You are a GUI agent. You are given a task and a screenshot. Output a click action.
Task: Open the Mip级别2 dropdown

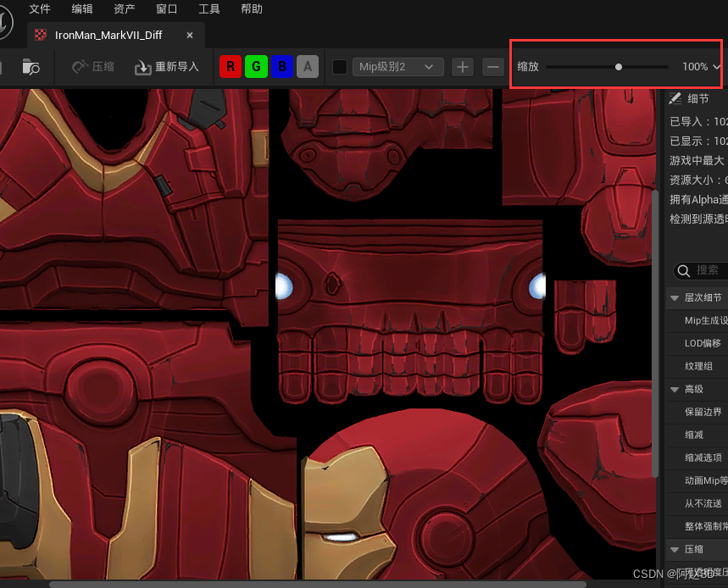pyautogui.click(x=397, y=67)
